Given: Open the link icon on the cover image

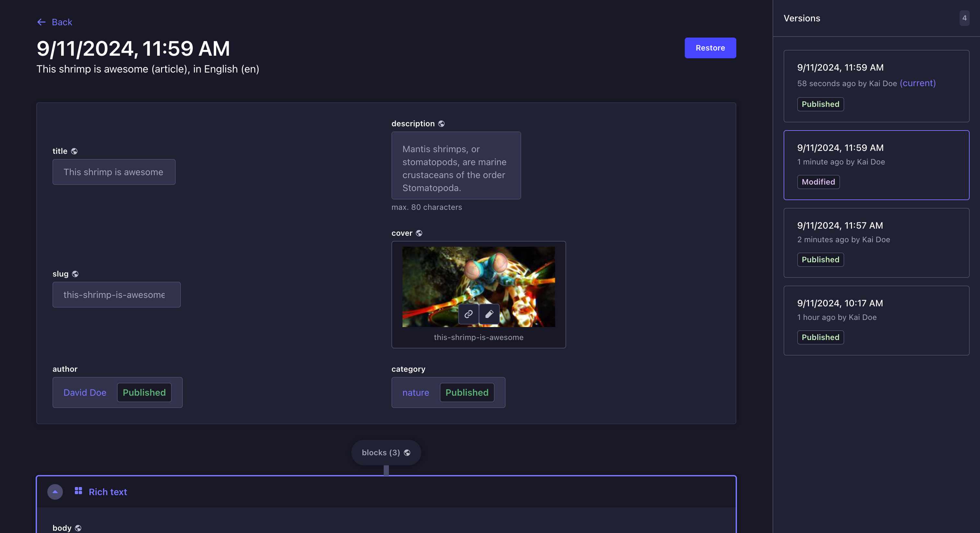Looking at the screenshot, I should coord(468,314).
